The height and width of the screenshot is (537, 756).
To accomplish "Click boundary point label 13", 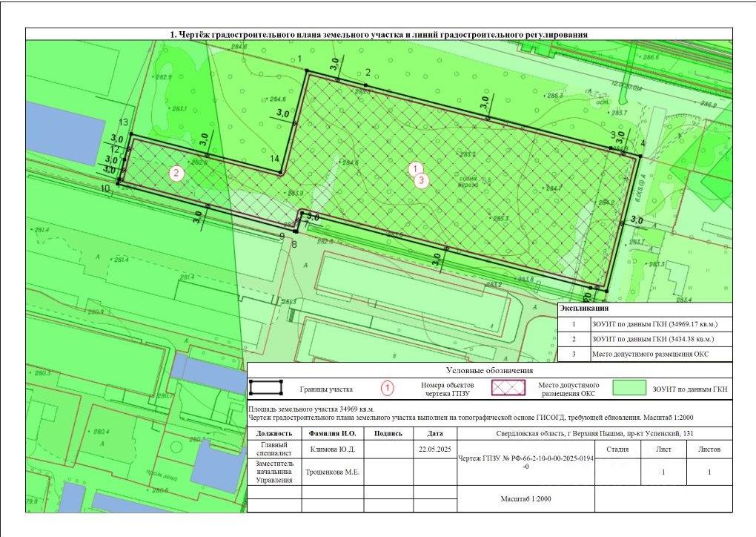I will coord(124,122).
